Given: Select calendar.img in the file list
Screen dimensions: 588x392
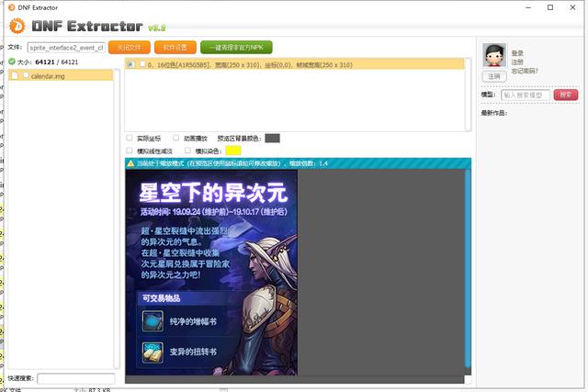Looking at the screenshot, I should point(61,75).
